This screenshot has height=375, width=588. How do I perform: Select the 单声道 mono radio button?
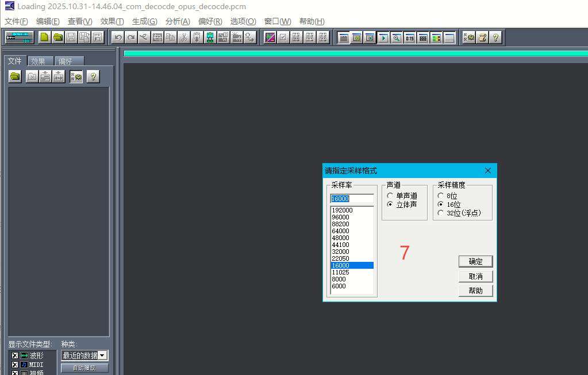coord(391,196)
